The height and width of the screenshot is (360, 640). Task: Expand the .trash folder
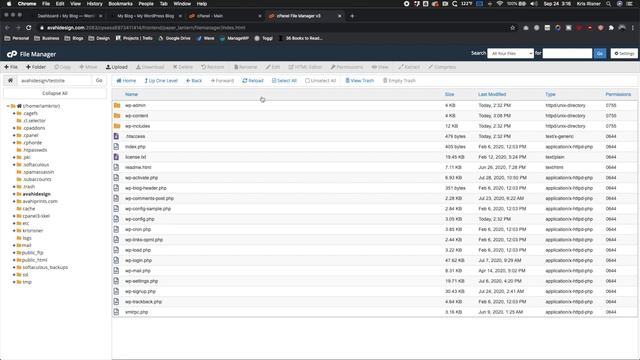[x=14, y=187]
